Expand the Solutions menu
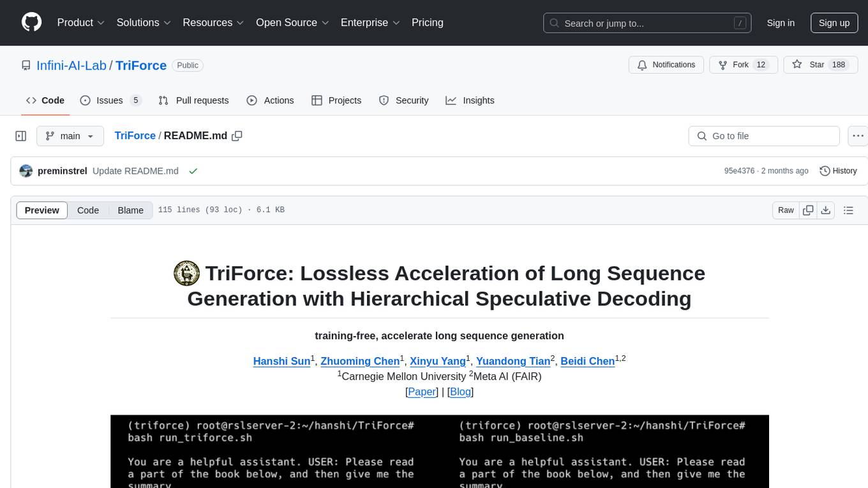 click(x=144, y=22)
